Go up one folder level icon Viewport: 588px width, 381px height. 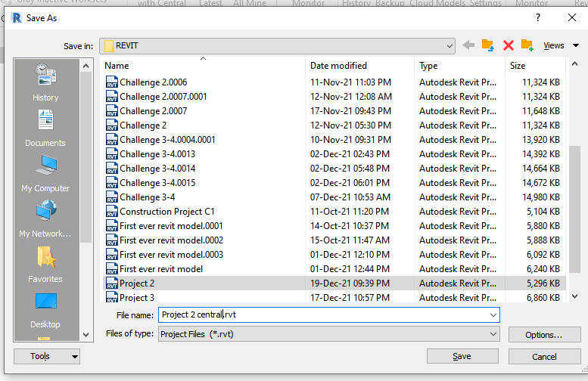pos(488,45)
